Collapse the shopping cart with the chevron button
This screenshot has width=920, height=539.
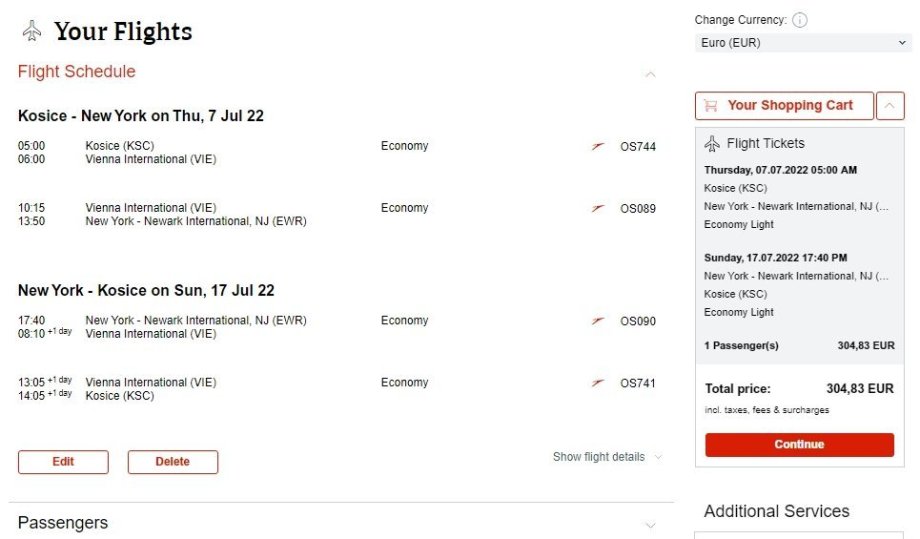[890, 106]
